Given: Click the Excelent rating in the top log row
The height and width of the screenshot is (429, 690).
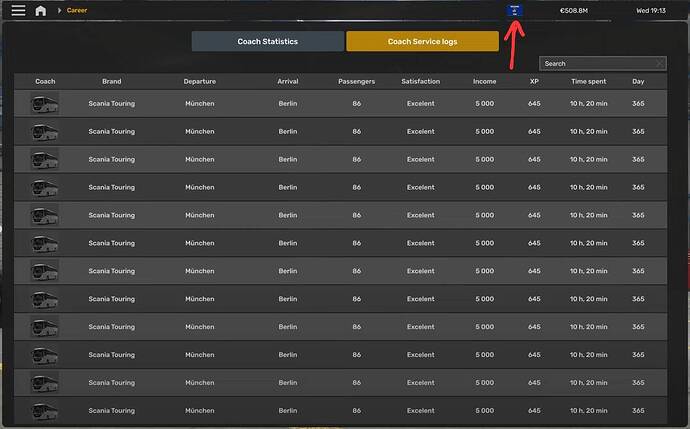Looking at the screenshot, I should [x=421, y=104].
